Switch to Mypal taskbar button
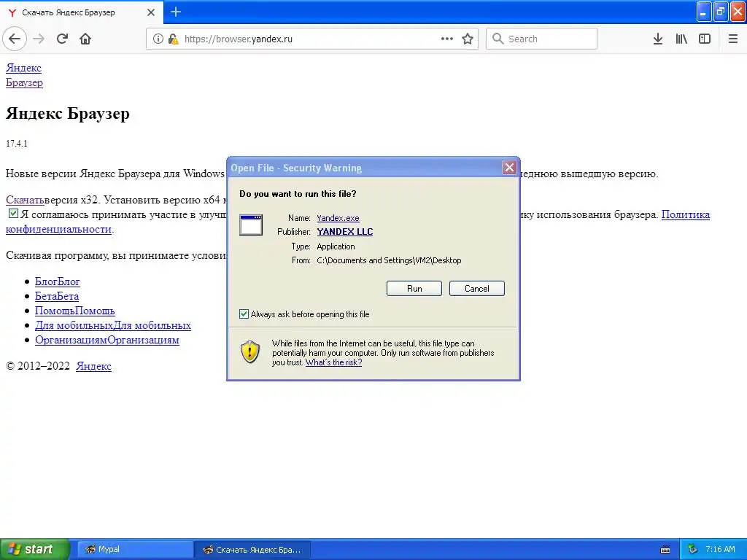 [x=133, y=550]
